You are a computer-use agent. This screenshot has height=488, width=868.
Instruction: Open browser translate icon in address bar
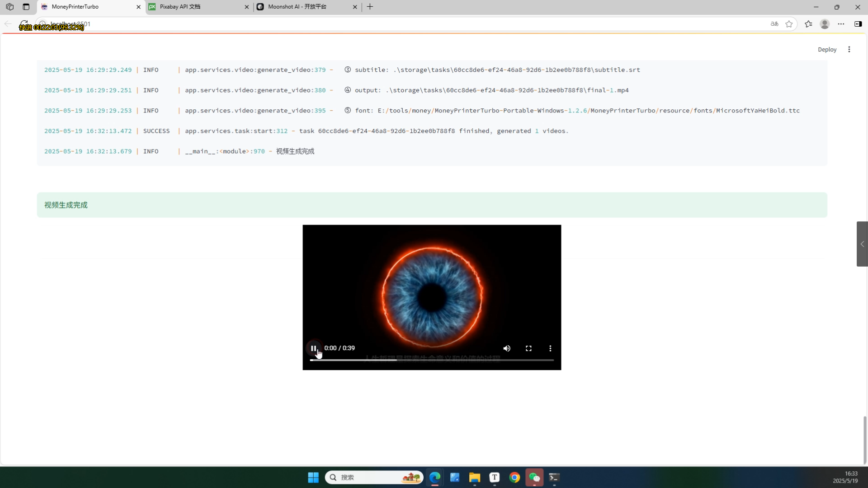click(x=774, y=24)
